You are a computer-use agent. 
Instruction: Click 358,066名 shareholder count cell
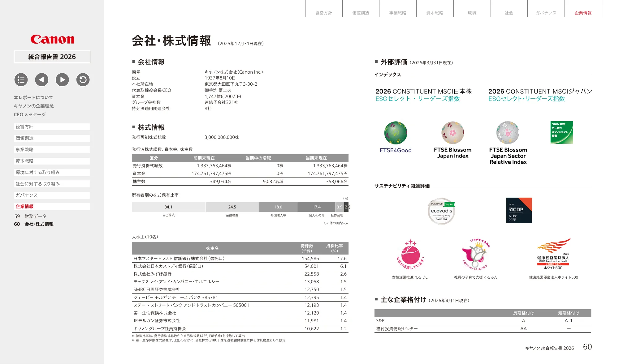337,182
